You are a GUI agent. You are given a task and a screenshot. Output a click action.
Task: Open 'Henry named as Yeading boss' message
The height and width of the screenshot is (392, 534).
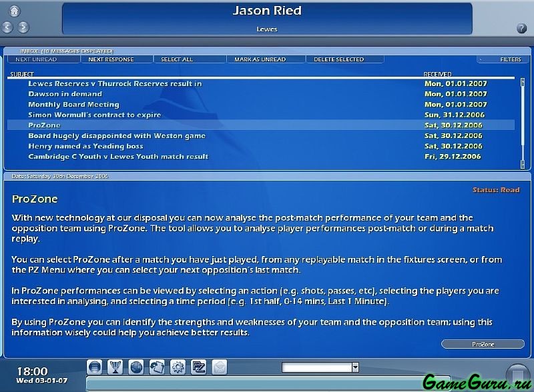[85, 146]
